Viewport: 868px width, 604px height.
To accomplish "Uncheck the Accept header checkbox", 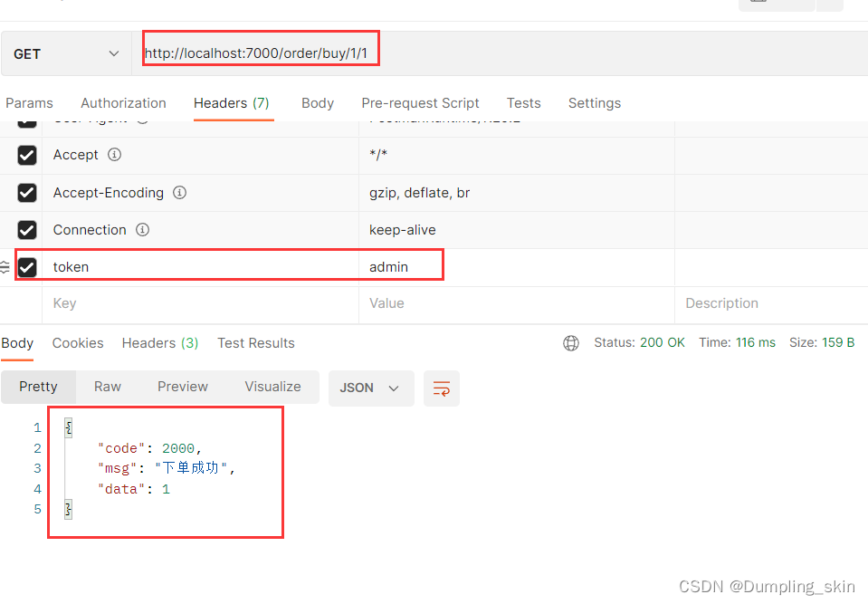I will (26, 154).
